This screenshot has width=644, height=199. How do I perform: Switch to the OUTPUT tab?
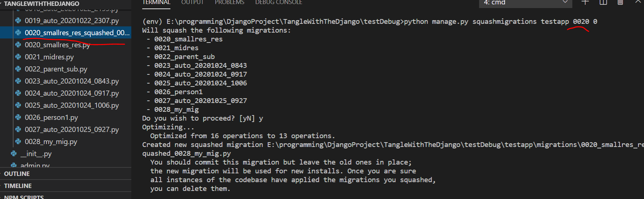[x=192, y=2]
